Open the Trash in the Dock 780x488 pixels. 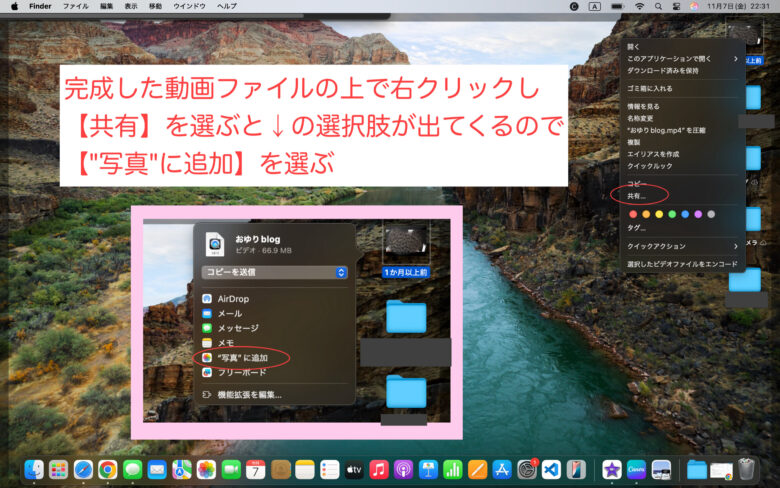[x=747, y=469]
